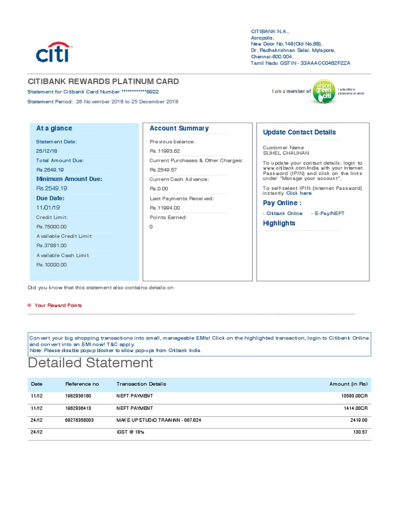Click the Citi logo
This screenshot has width=399, height=532.
pyautogui.click(x=54, y=52)
